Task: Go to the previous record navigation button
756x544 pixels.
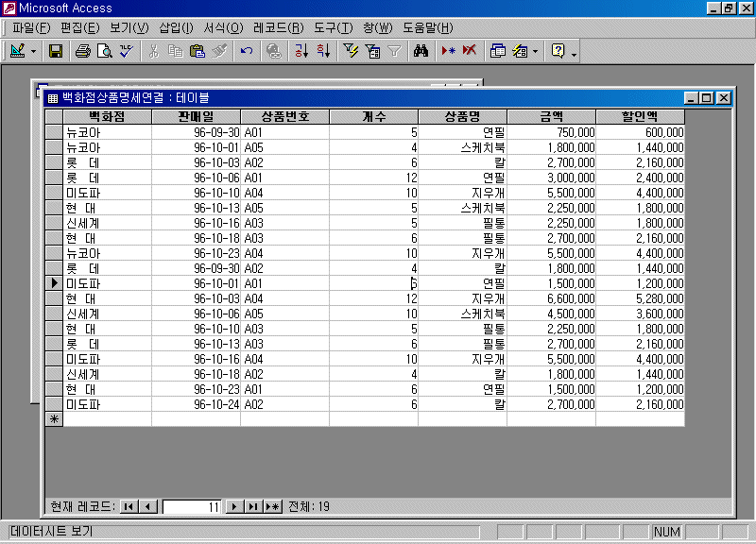Action: 148,506
